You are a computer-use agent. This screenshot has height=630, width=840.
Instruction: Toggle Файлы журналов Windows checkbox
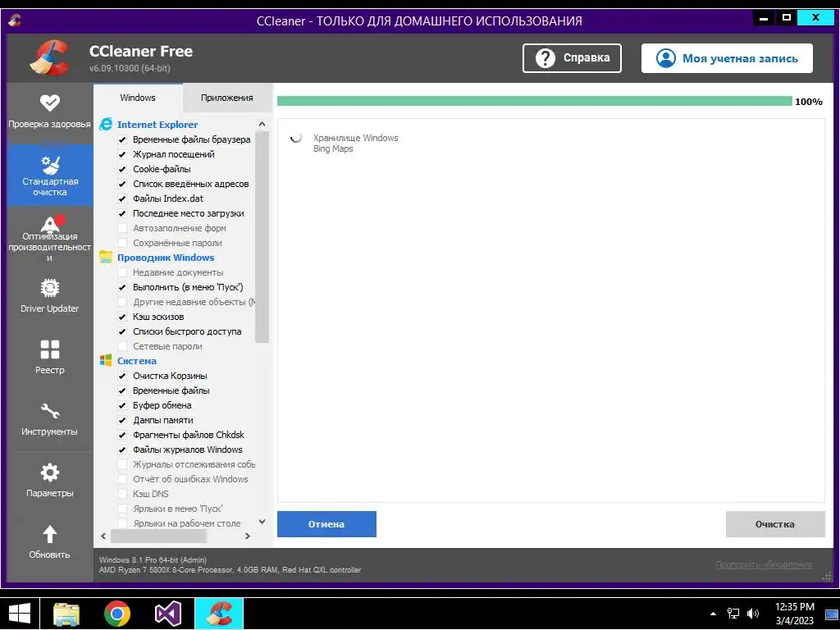[122, 450]
